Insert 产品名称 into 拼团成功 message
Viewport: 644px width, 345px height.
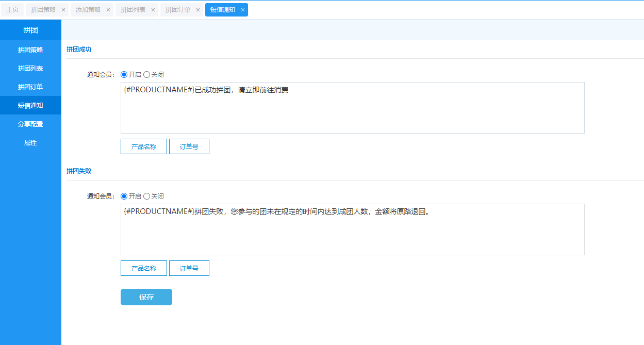143,146
